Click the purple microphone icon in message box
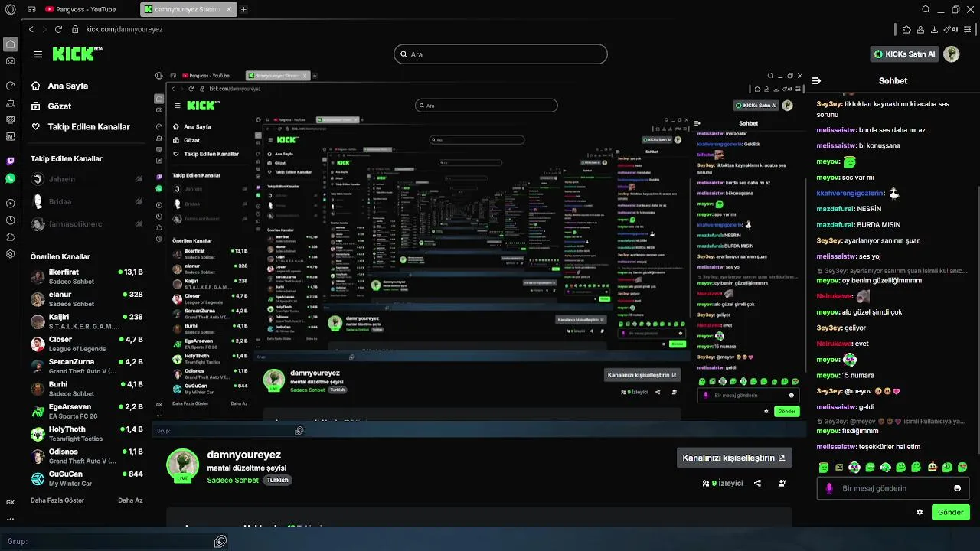Image resolution: width=980 pixels, height=551 pixels. tap(829, 488)
